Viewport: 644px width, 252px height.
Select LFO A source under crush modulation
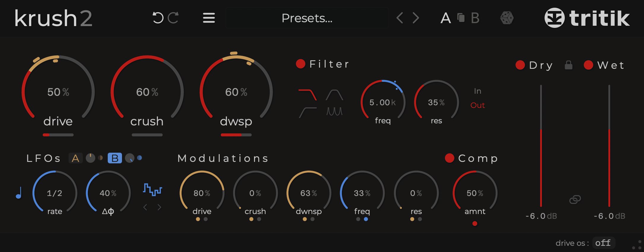tap(251, 219)
